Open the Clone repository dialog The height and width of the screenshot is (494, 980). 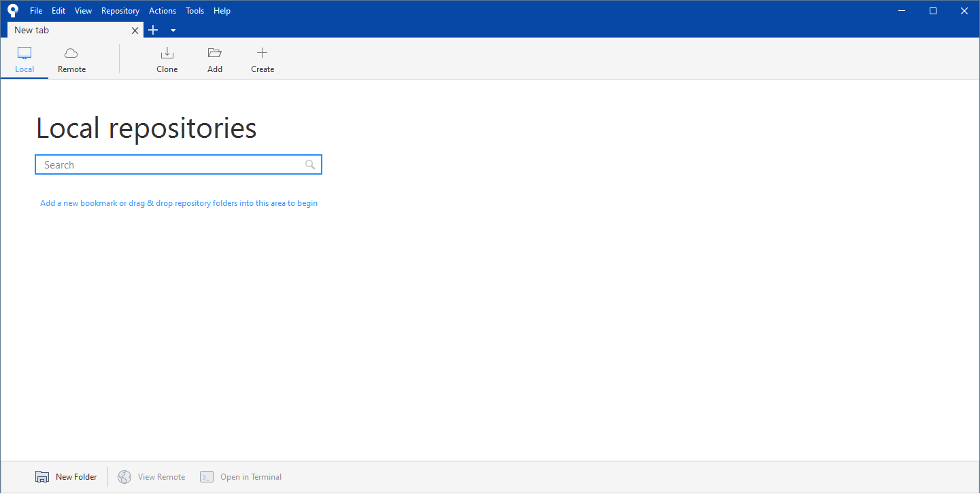tap(167, 58)
